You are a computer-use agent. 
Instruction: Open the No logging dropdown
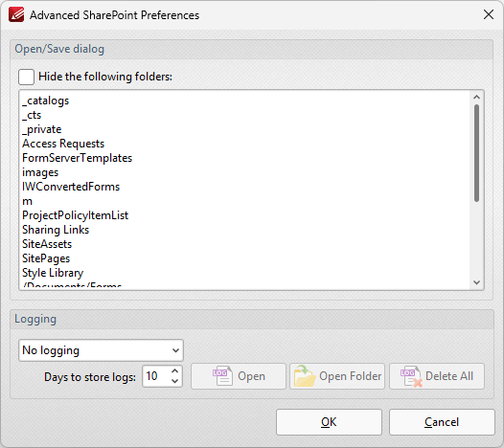101,350
